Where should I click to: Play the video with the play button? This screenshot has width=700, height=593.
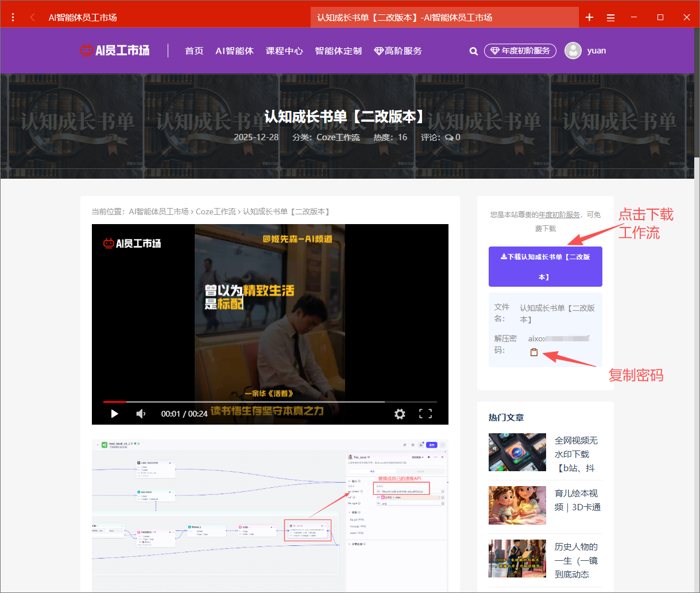pyautogui.click(x=114, y=414)
